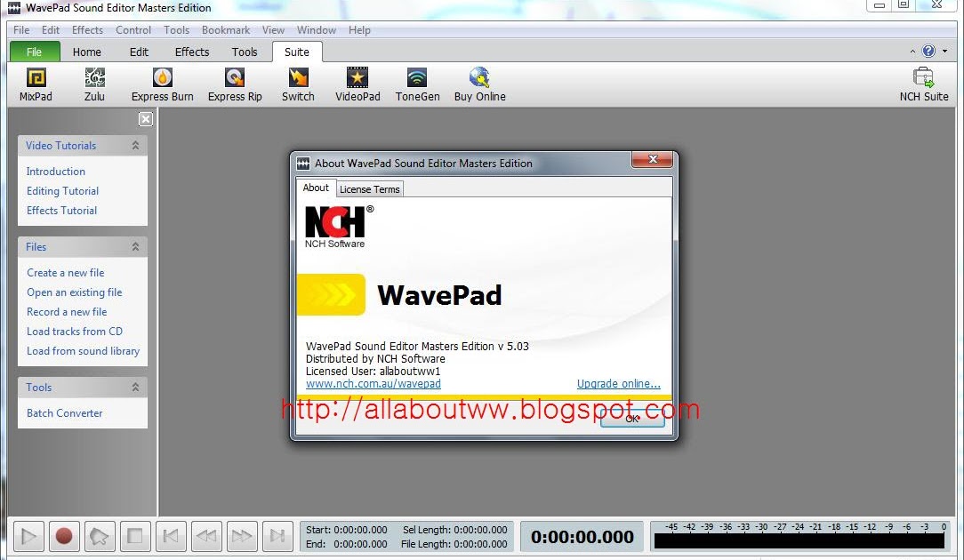Viewport: 964px width, 560px height.
Task: Click Create a new file
Action: (65, 273)
